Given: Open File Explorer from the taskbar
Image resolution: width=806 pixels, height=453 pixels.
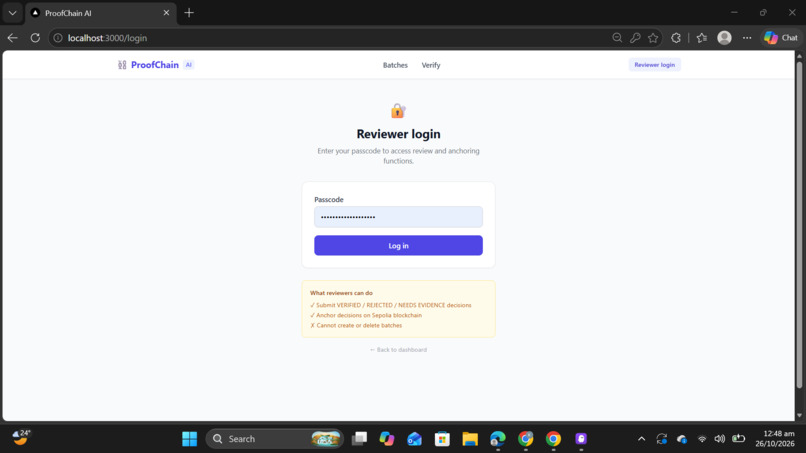Looking at the screenshot, I should 470,439.
